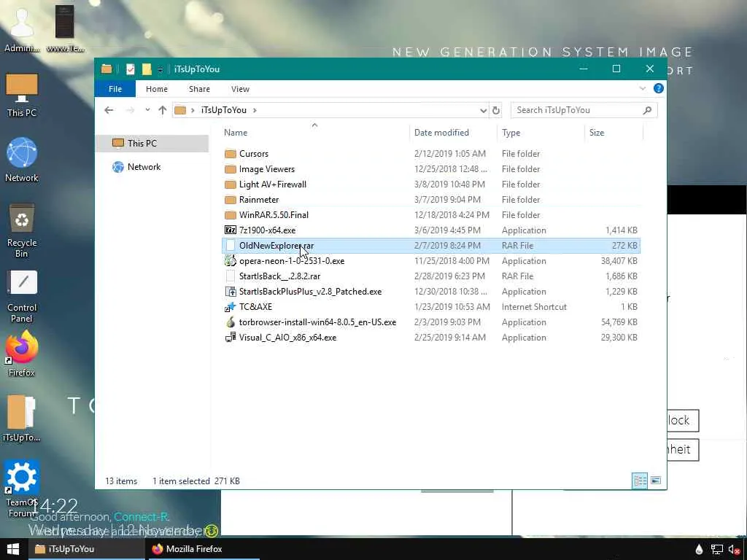Click the iTsUpToYou breadcrumb segment
Screen dimensions: 747x560
click(223, 110)
